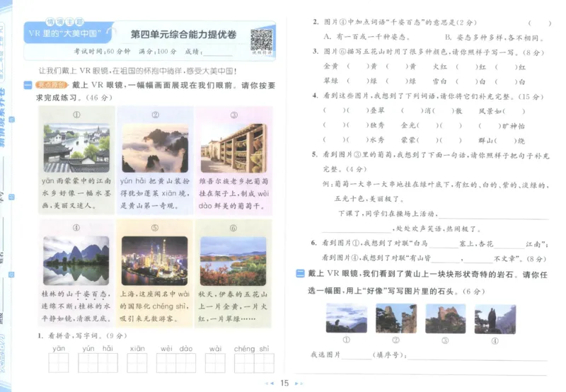Click the caption text starting 秋天,伊春的五花山
Viewport: 566px width, 392px height.
click(x=233, y=306)
